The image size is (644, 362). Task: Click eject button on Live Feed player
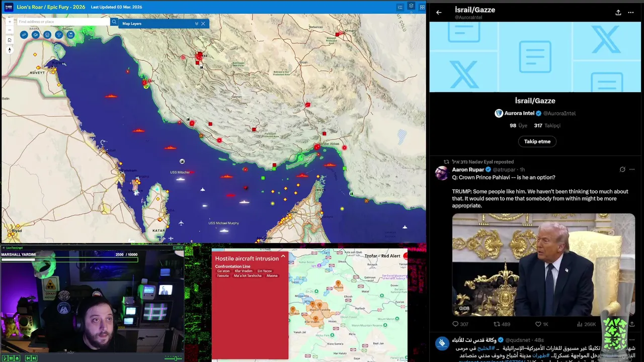pos(17,358)
